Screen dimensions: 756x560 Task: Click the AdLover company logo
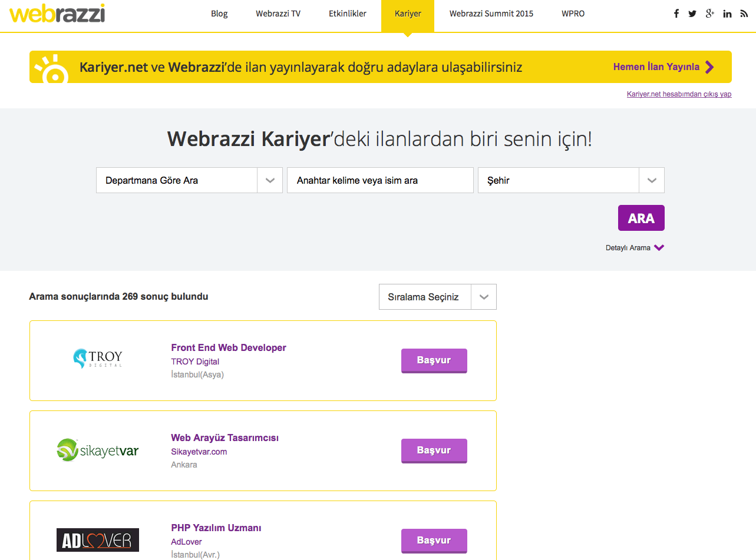(97, 539)
